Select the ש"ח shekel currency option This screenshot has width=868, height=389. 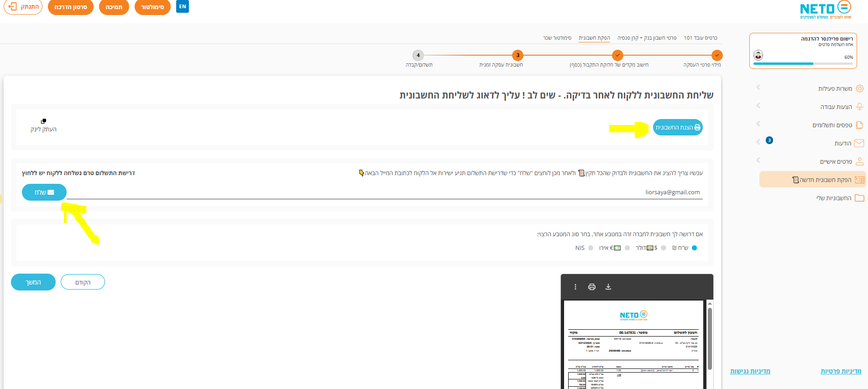coord(695,248)
